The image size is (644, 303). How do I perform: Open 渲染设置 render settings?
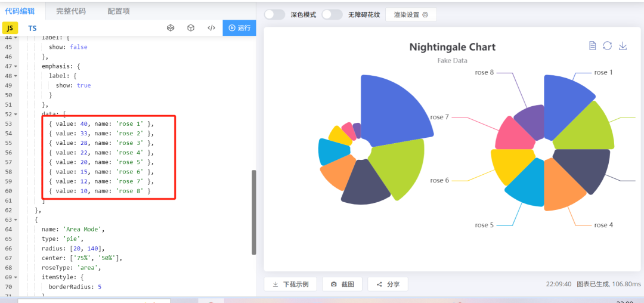point(411,14)
